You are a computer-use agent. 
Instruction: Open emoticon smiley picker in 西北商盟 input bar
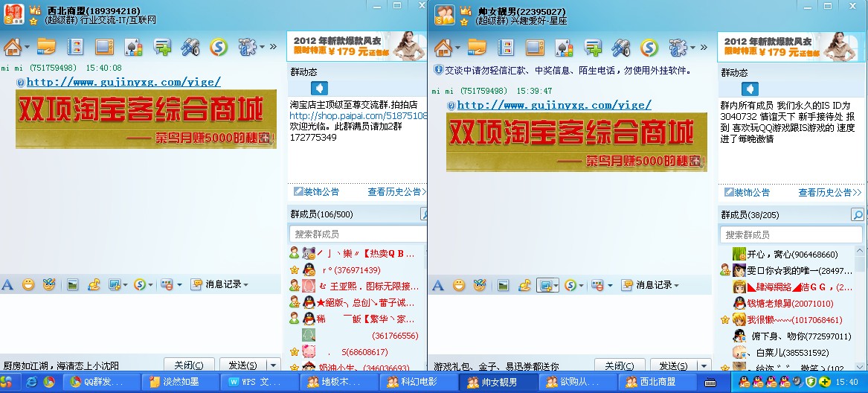(28, 285)
